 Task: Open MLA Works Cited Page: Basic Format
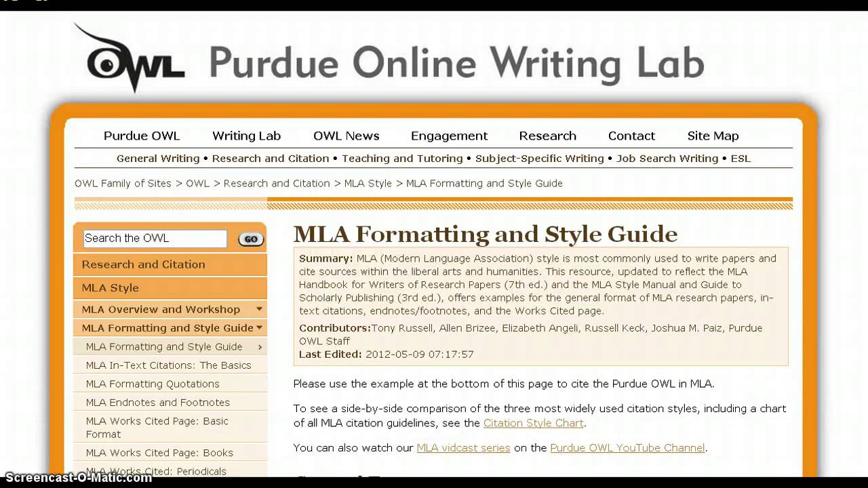click(x=157, y=428)
